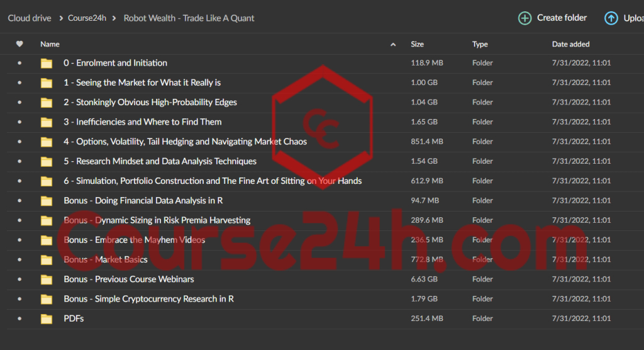Open Bonus - Simple Cryptocurrency Research in R
The height and width of the screenshot is (350, 644).
click(x=148, y=299)
